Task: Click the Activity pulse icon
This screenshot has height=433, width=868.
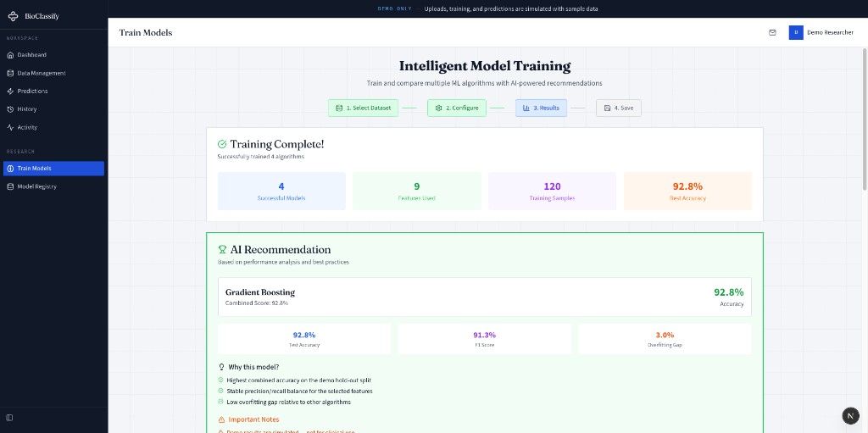Action: point(10,127)
